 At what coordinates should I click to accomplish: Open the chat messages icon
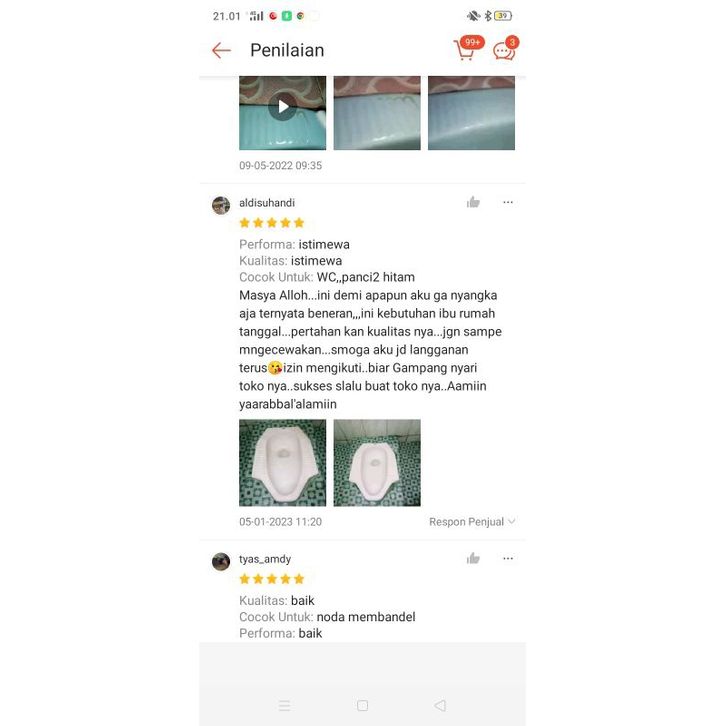click(505, 49)
